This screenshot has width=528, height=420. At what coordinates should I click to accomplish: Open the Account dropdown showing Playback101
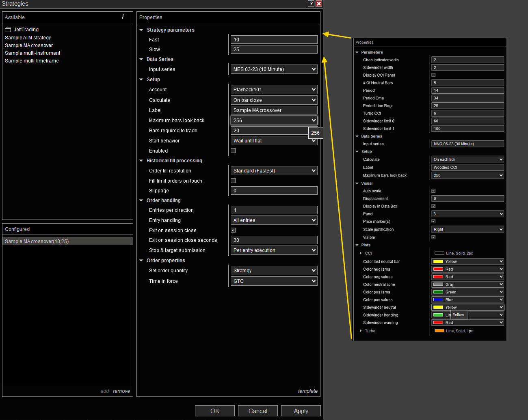tap(274, 90)
